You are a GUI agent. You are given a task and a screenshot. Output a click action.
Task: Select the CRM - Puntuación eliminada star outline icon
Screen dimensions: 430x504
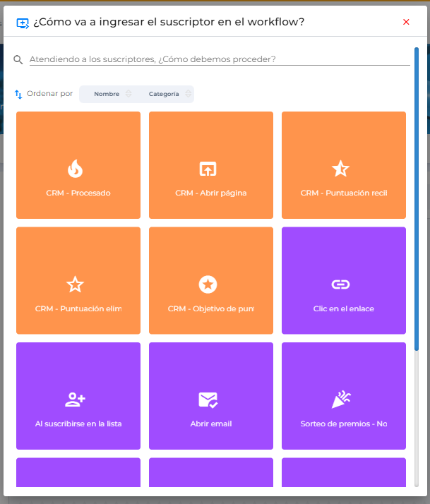[75, 284]
